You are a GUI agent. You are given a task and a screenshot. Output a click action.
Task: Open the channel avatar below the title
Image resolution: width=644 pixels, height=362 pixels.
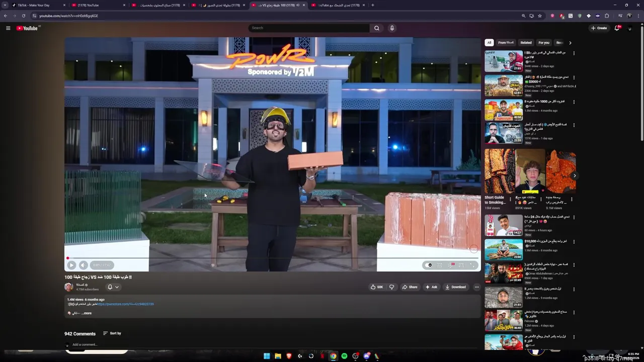click(x=69, y=287)
